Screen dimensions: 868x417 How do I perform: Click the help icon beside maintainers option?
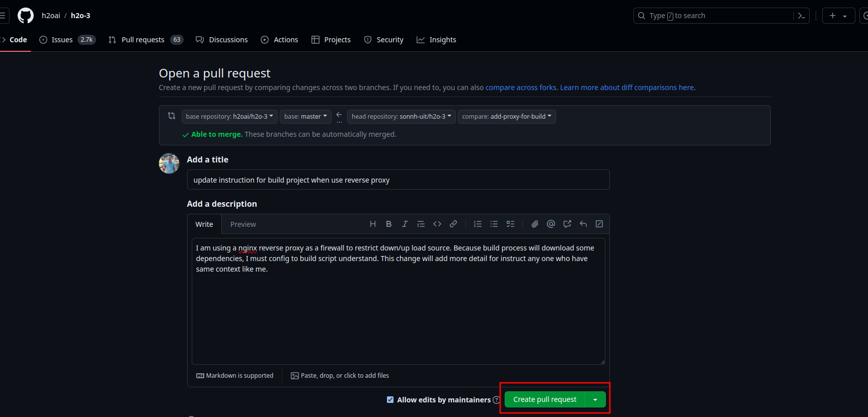pyautogui.click(x=497, y=400)
